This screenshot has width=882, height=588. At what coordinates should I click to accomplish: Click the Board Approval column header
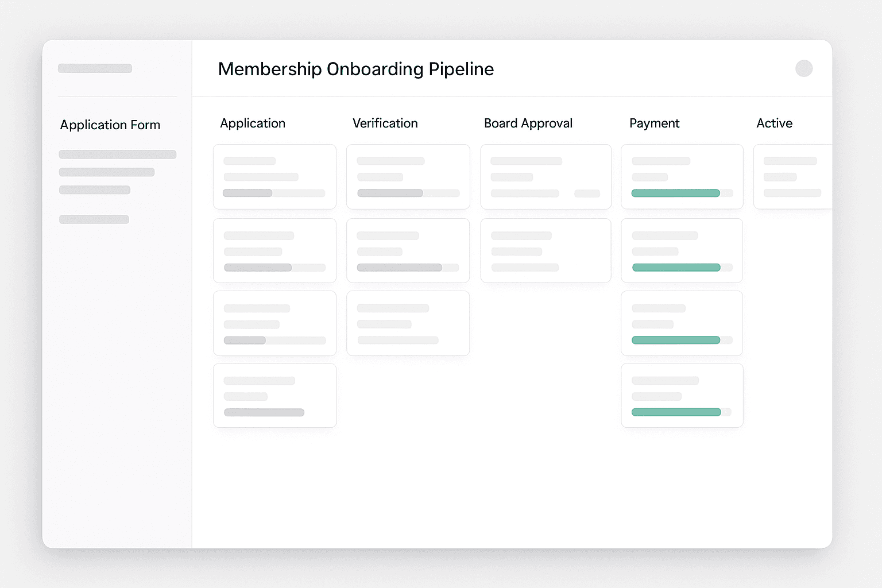coord(528,123)
